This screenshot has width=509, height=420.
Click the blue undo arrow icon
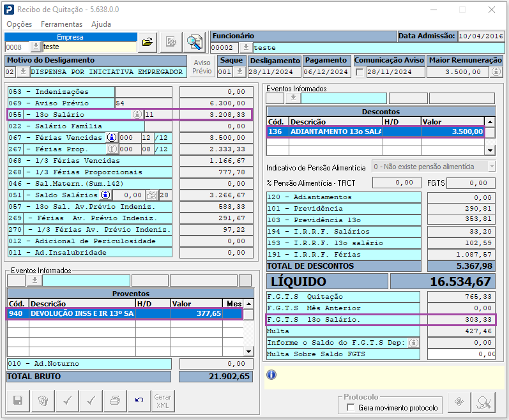[139, 400]
